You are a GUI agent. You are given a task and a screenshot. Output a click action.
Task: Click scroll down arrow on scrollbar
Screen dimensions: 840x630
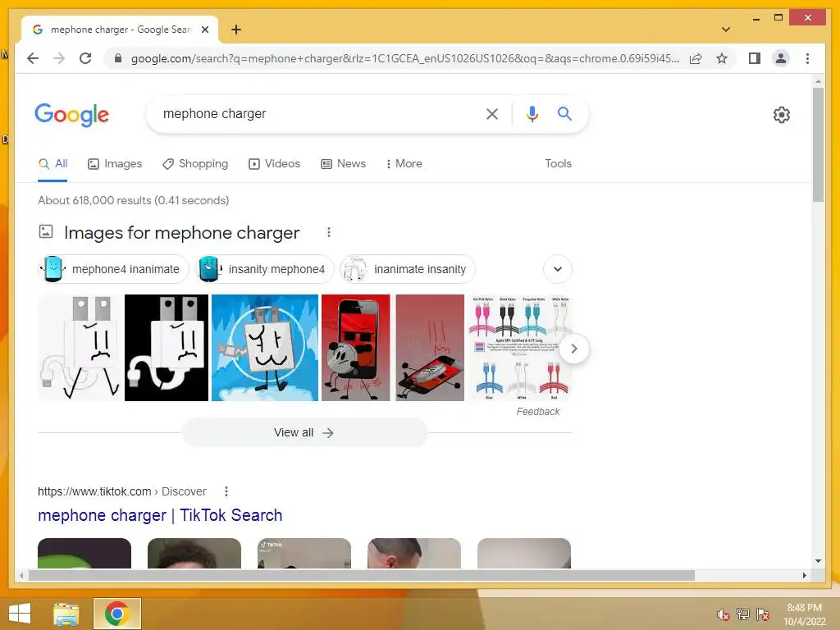[818, 561]
